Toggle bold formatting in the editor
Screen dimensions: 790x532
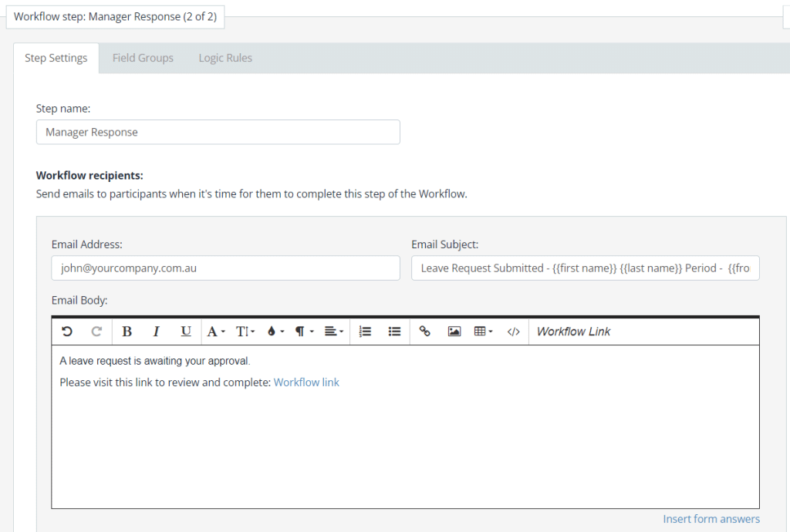(x=127, y=331)
